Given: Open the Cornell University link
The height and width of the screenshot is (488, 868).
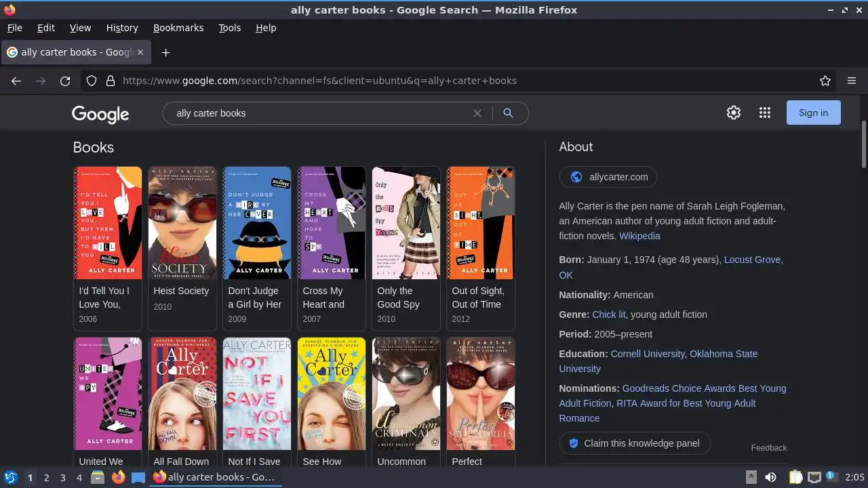Looking at the screenshot, I should point(648,354).
